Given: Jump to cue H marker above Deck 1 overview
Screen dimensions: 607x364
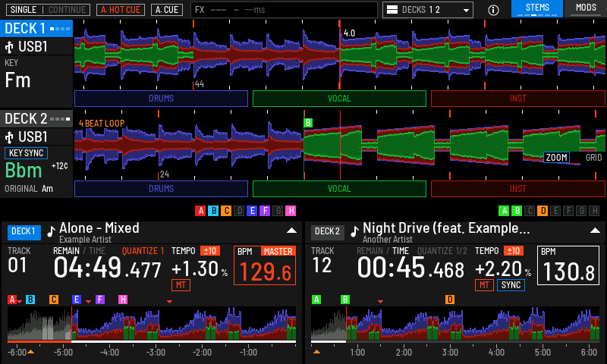Looking at the screenshot, I should click(x=123, y=300).
